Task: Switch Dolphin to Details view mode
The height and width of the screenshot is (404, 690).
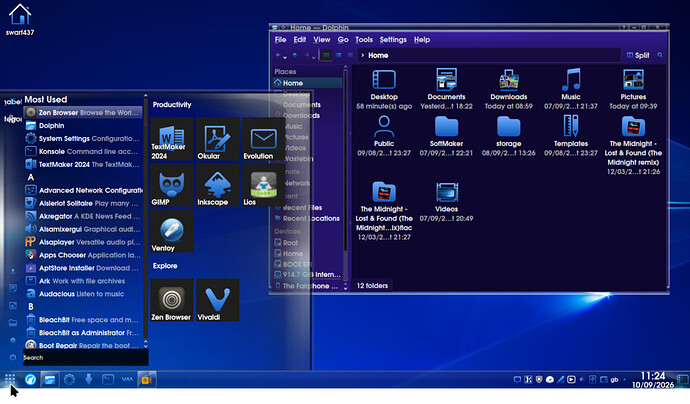Action: pyautogui.click(x=350, y=55)
